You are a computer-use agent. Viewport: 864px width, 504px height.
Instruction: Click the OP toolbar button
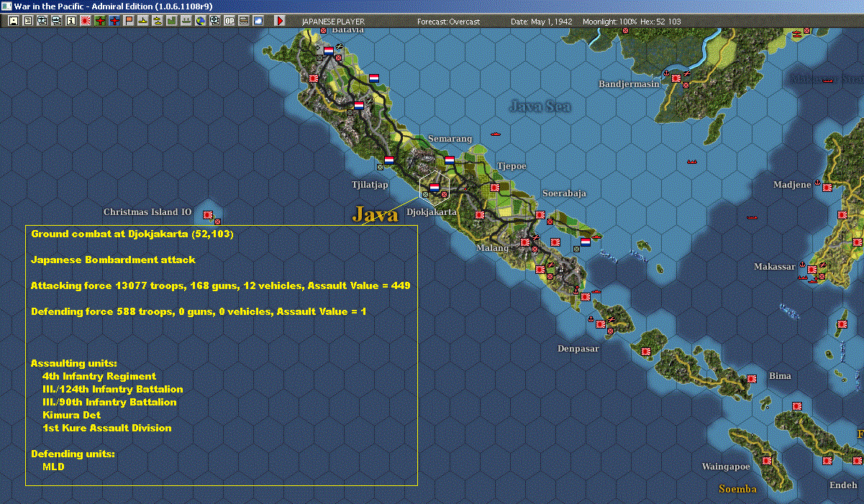pyautogui.click(x=229, y=21)
